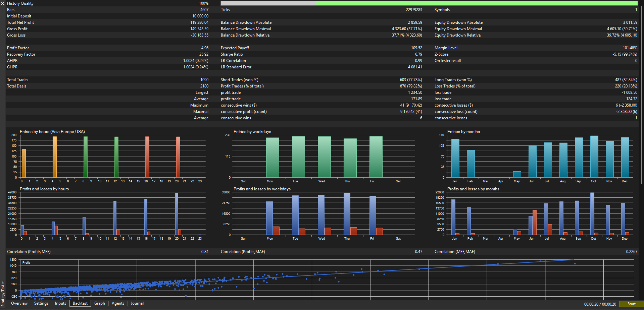Click the hour 20 bar in Entries by hours

[x=178, y=157]
